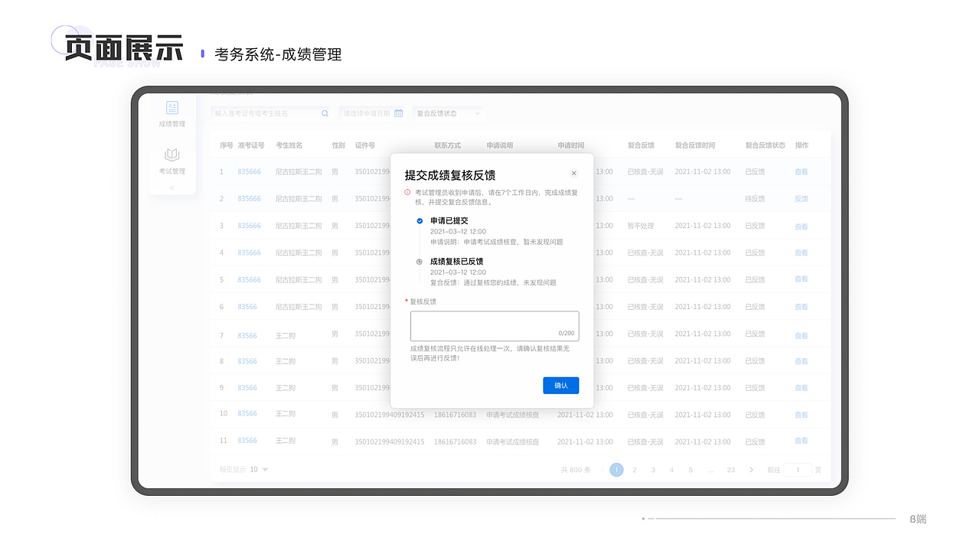The image size is (980, 551).
Task: Click candidate number 835666 in row 1
Action: click(250, 171)
